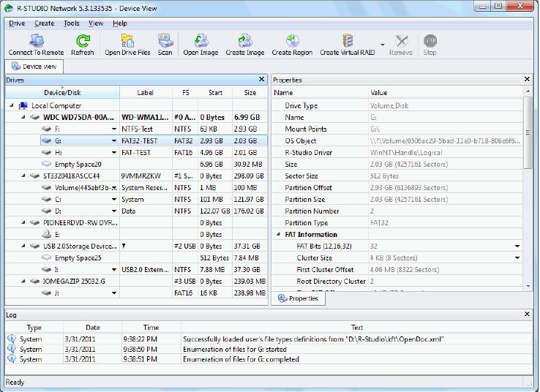Screen dimensions: 540x392
Task: Click the Size column header in Drives
Action: click(250, 93)
